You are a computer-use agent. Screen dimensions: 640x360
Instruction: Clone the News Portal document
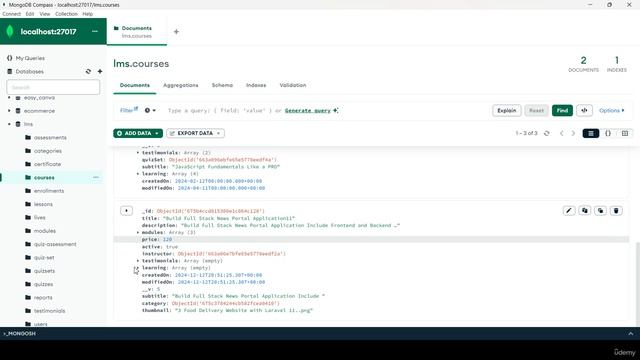600,211
